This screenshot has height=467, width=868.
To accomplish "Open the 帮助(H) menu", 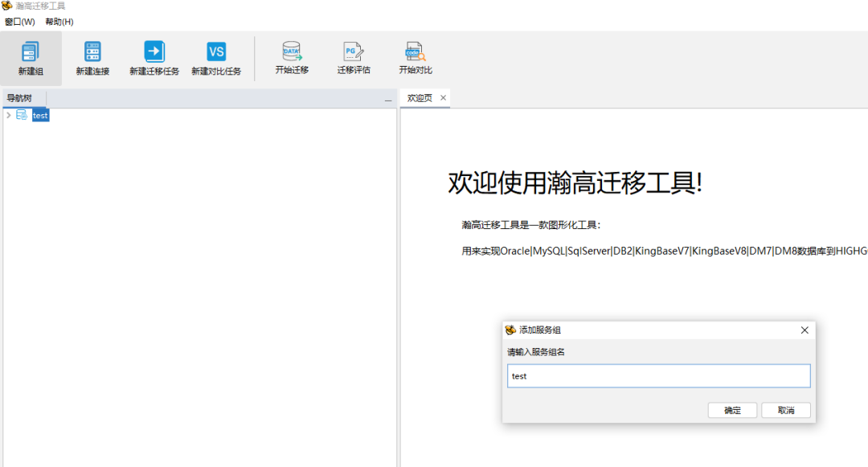I will click(59, 22).
